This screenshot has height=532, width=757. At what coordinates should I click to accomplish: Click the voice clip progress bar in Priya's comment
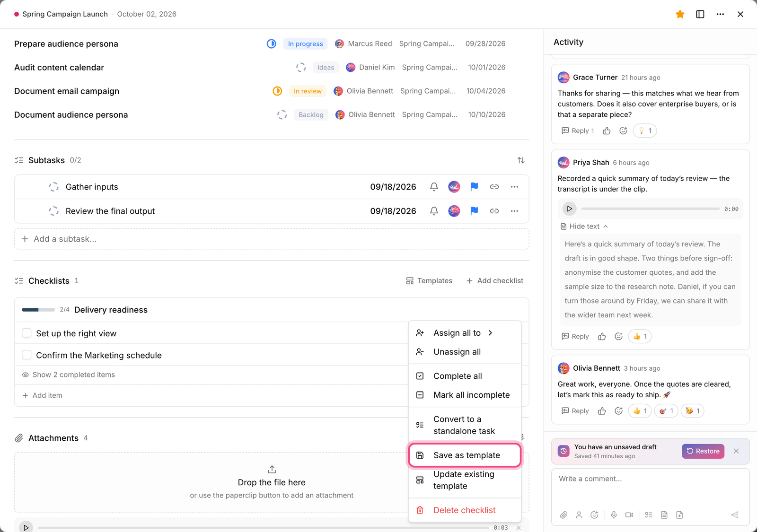coord(650,209)
